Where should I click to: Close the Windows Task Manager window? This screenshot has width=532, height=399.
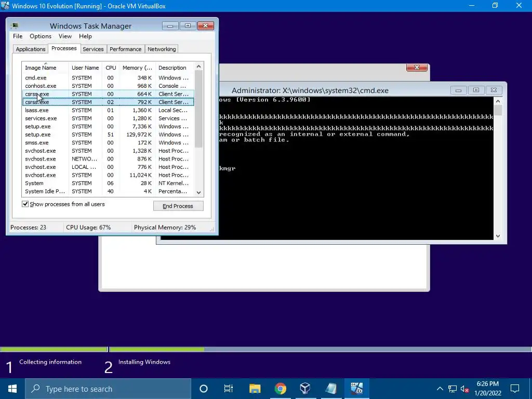click(206, 26)
